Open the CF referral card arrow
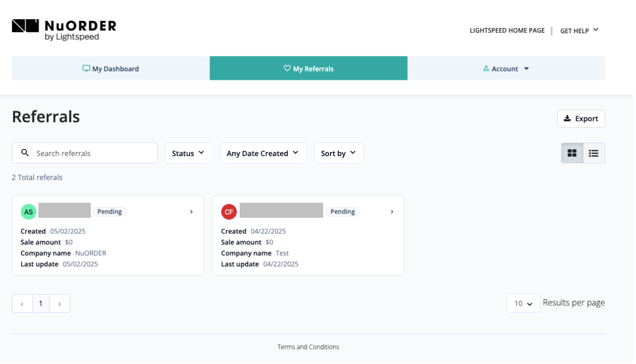636x364 pixels. 392,212
